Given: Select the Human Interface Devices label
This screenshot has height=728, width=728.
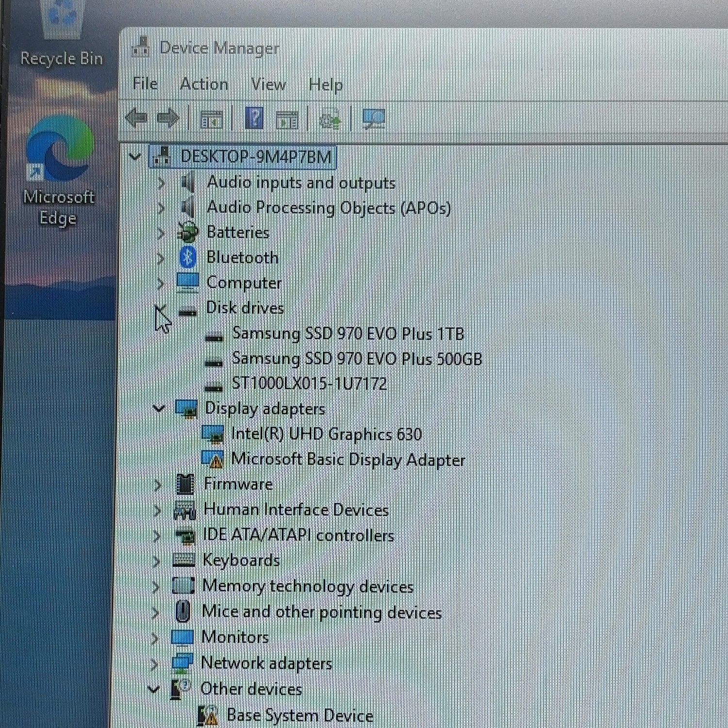Looking at the screenshot, I should 296,510.
